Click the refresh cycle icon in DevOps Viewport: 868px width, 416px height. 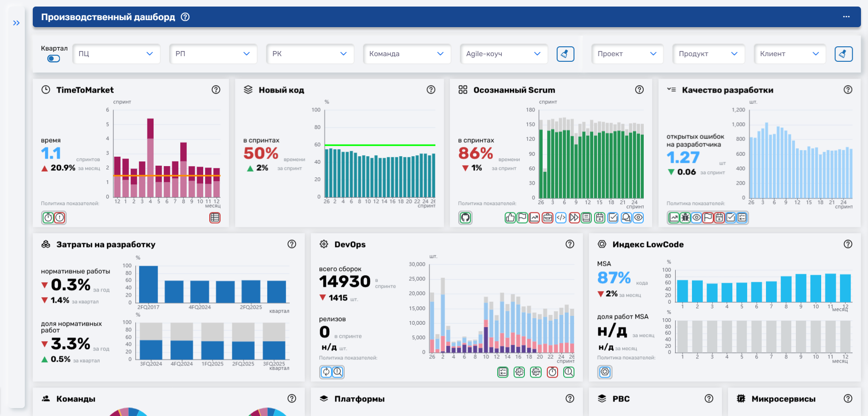point(326,372)
